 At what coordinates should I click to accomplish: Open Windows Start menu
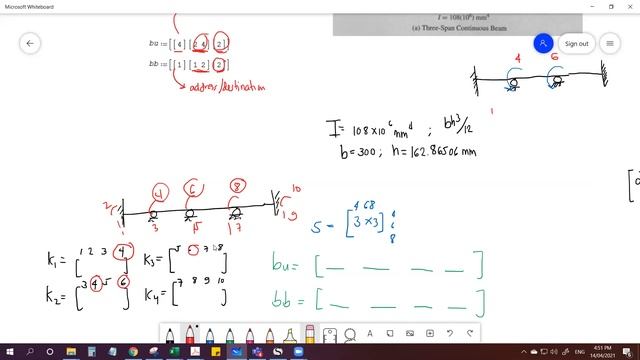[x=10, y=351]
